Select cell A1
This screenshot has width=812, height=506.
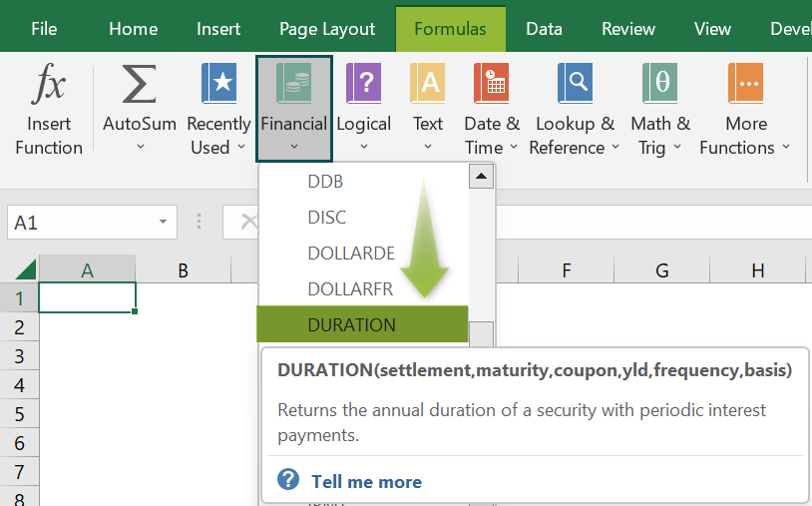point(87,297)
